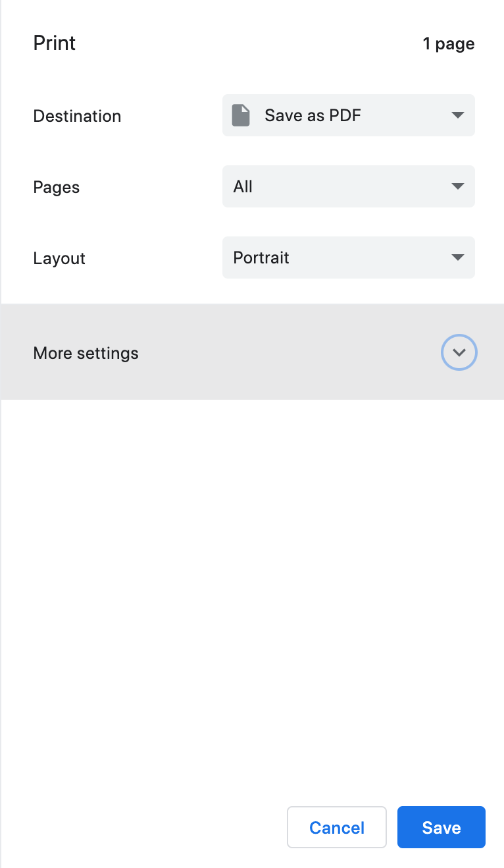Viewport: 504px width, 868px height.
Task: Click the More settings row label
Action: tap(86, 352)
